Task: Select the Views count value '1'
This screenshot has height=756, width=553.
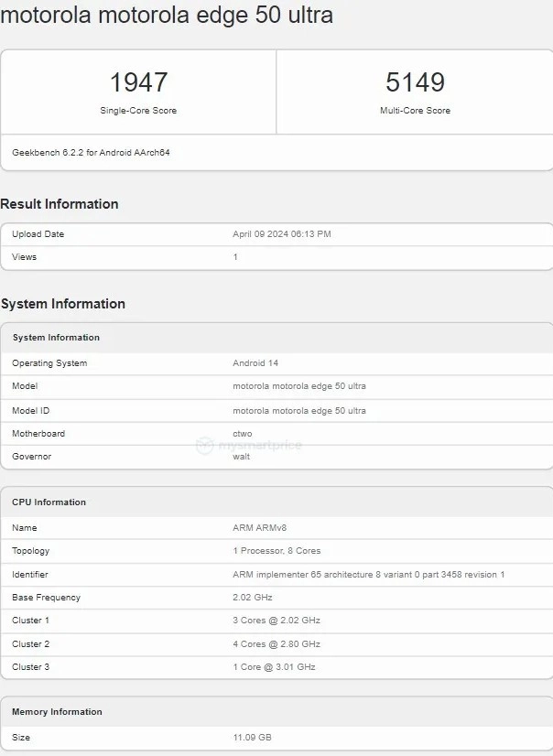Action: coord(235,257)
